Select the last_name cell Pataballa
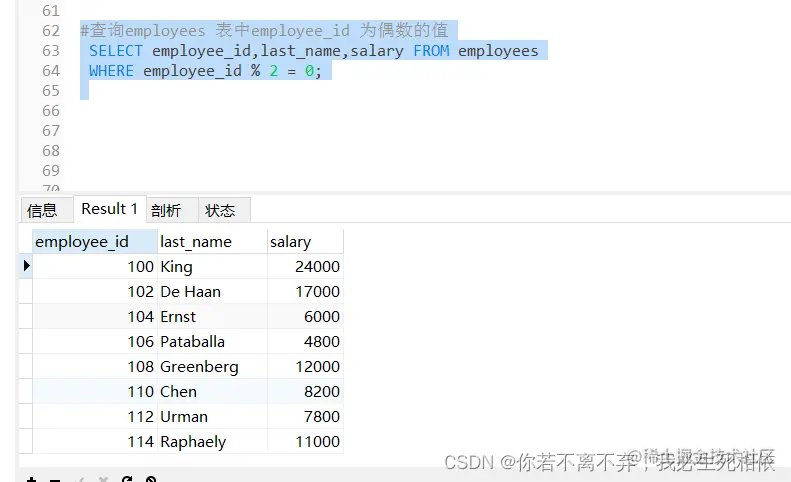This screenshot has width=791, height=482. [x=212, y=341]
